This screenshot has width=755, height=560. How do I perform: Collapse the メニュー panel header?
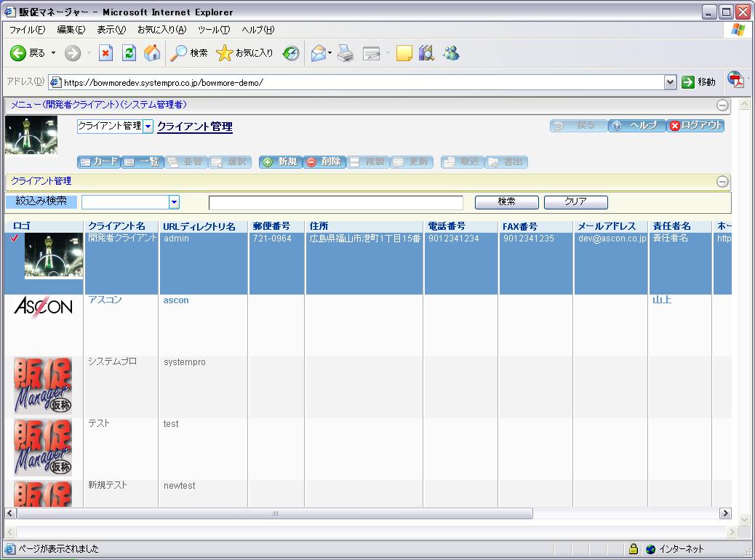pos(722,105)
